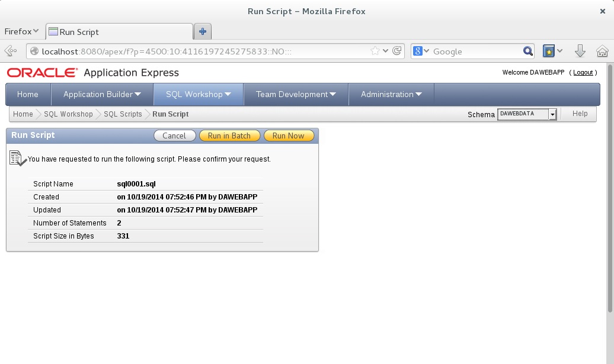Reload the page using the refresh icon
The image size is (614, 364).
[398, 51]
